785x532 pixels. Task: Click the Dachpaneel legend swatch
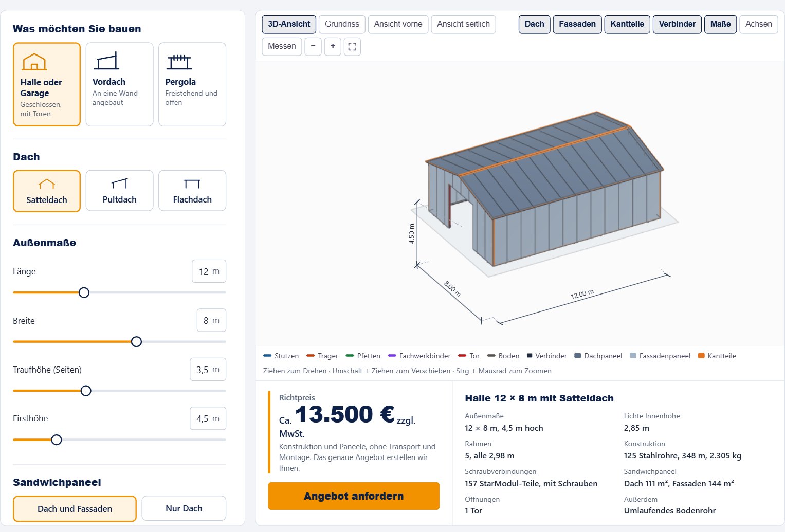coord(578,356)
